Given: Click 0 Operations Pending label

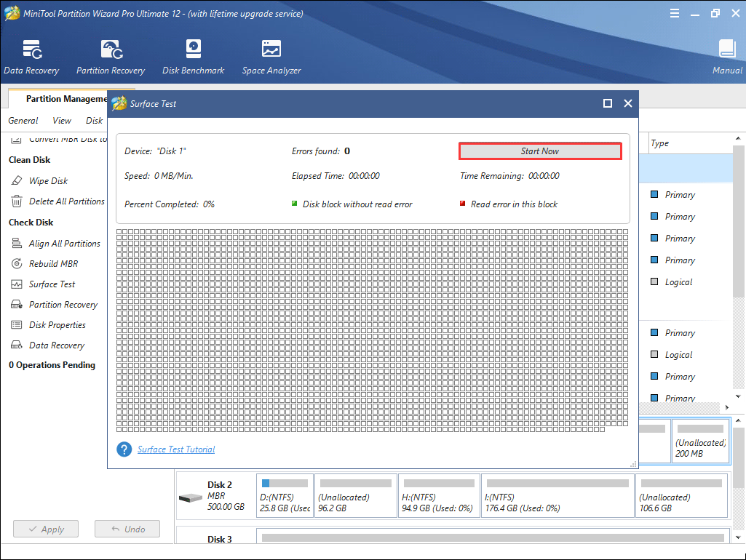Looking at the screenshot, I should pyautogui.click(x=52, y=365).
